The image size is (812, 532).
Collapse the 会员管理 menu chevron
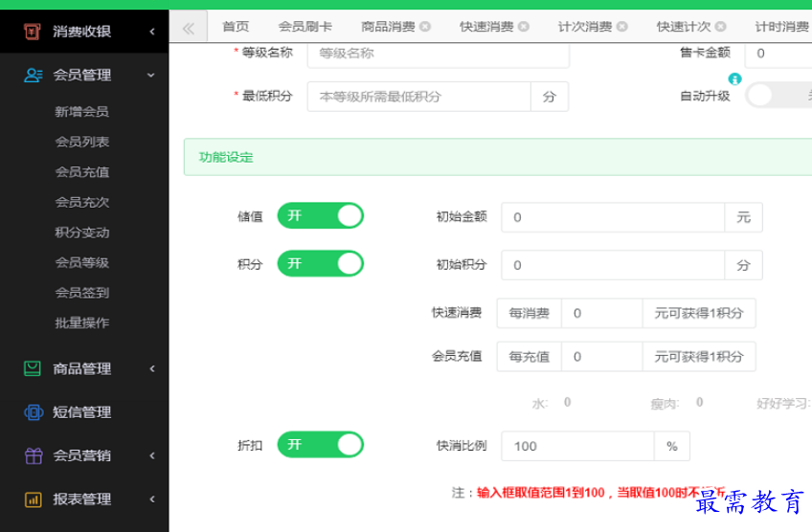pos(151,75)
